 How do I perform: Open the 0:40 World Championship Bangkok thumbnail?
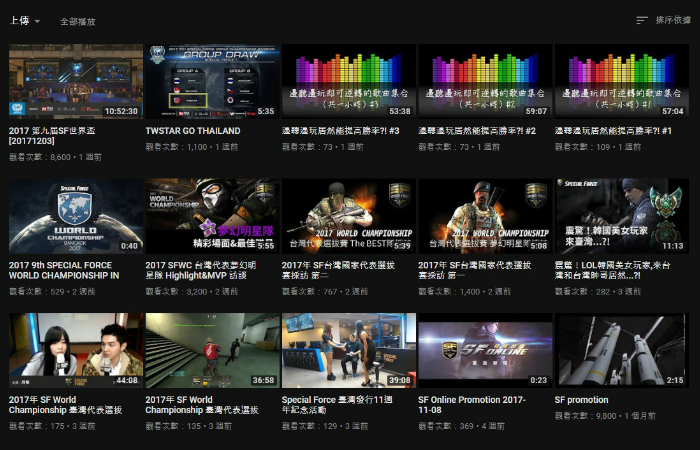point(76,216)
